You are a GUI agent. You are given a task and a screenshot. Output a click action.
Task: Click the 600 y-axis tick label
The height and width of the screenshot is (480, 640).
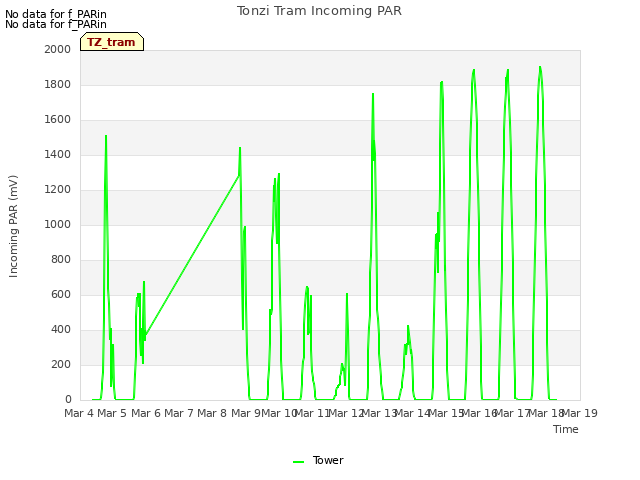(x=61, y=295)
